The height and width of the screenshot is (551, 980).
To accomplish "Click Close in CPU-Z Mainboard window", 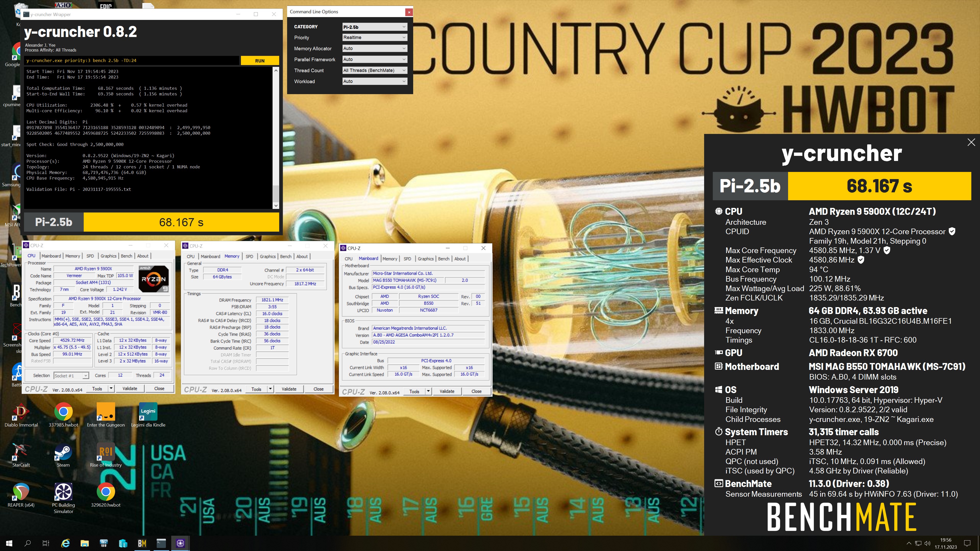I will coord(476,391).
